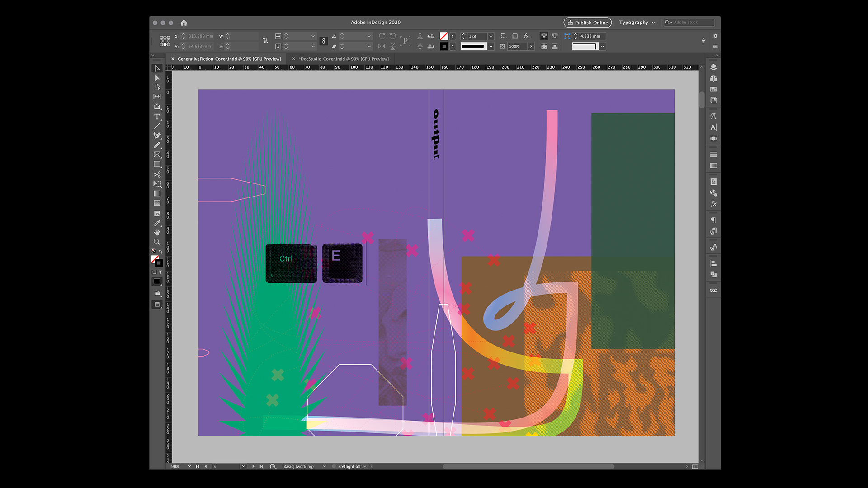Switch to DocStudio_Cover.indd tab
868x488 pixels.
click(344, 59)
